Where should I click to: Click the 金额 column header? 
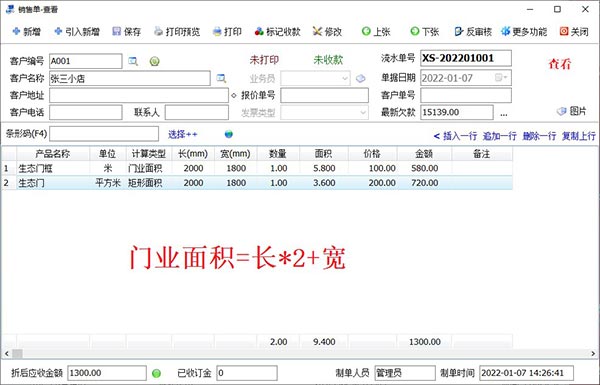tap(424, 154)
